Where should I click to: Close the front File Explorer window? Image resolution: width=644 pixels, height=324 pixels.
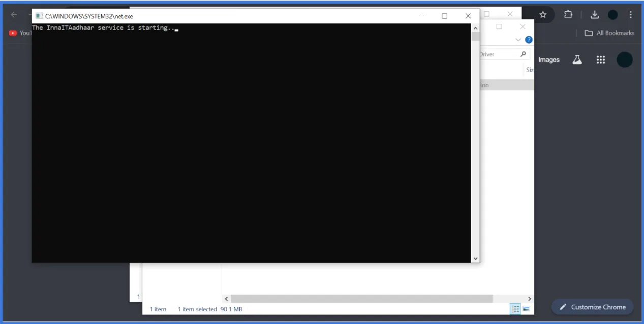[x=523, y=26]
